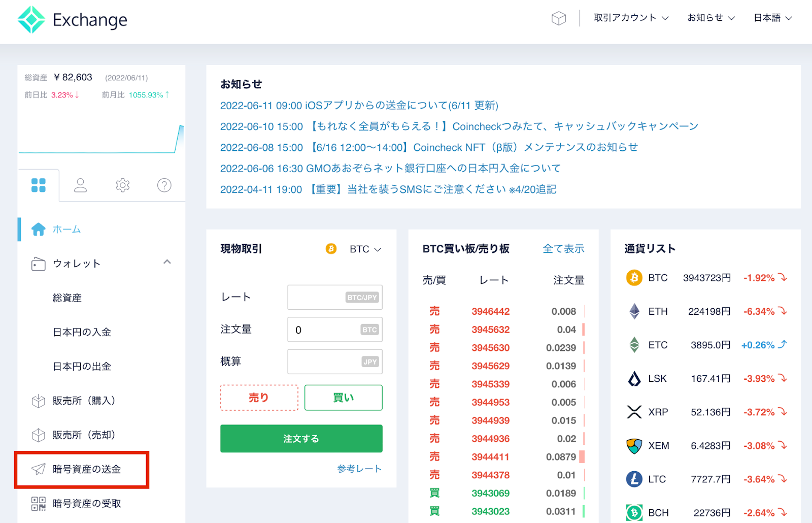
Task: Open the dashboard grid tab icon
Action: click(x=39, y=185)
